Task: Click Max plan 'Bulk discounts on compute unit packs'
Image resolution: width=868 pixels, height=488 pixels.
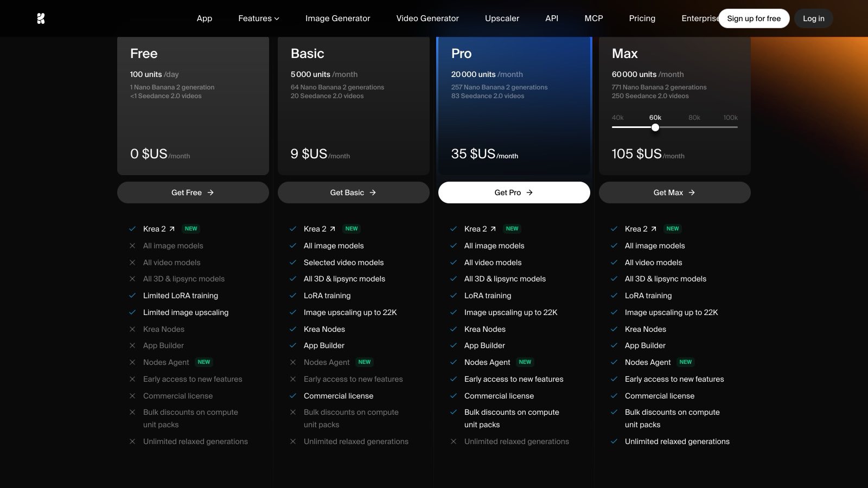Action: 672,418
